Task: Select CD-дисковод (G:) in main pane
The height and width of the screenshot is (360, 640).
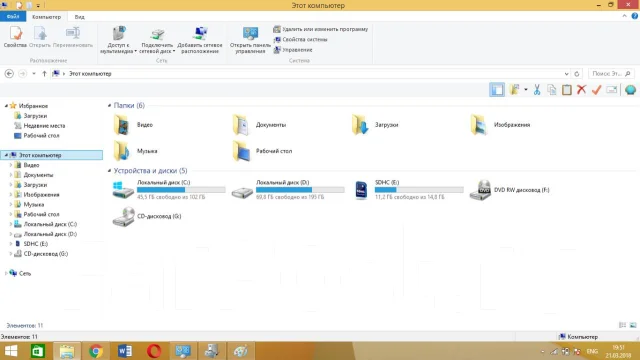Action: pos(147,216)
